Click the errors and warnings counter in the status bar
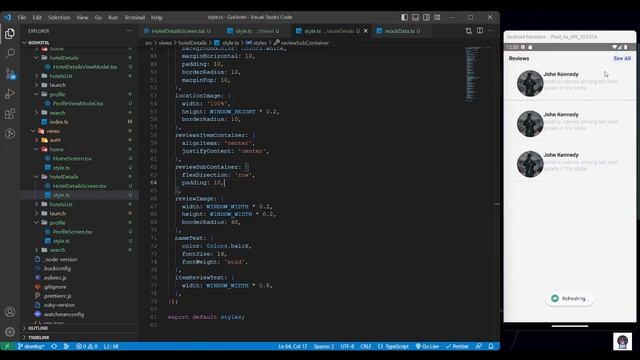This screenshot has width=640, height=360. pyautogui.click(x=87, y=346)
